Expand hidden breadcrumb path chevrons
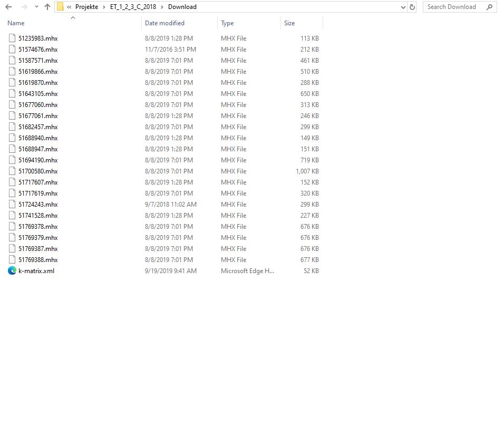 tap(69, 7)
